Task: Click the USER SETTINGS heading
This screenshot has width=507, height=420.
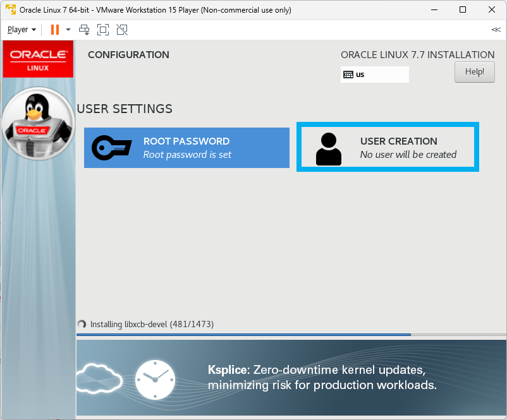Action: pos(125,109)
